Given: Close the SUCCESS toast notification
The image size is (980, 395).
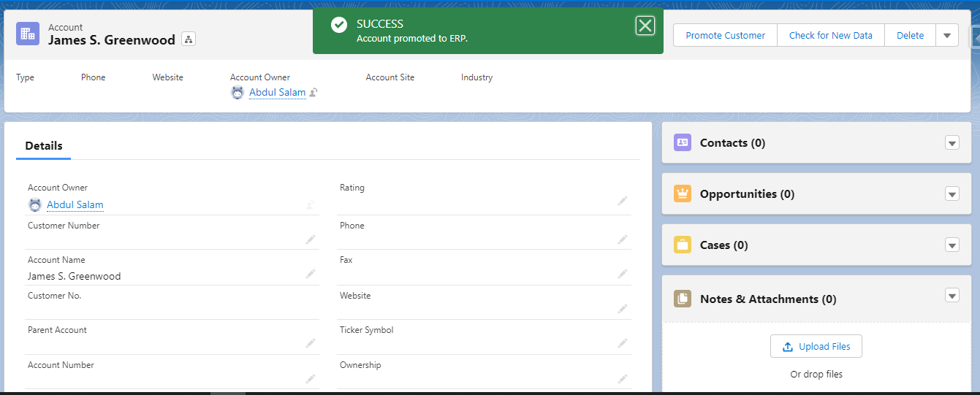Looking at the screenshot, I should pyautogui.click(x=645, y=26).
